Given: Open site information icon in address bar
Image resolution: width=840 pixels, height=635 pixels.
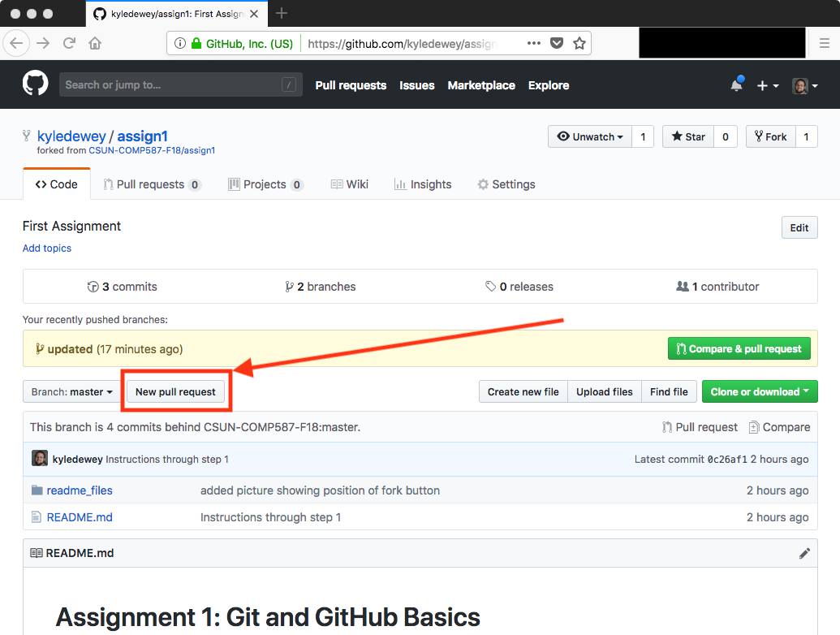Looking at the screenshot, I should (180, 43).
